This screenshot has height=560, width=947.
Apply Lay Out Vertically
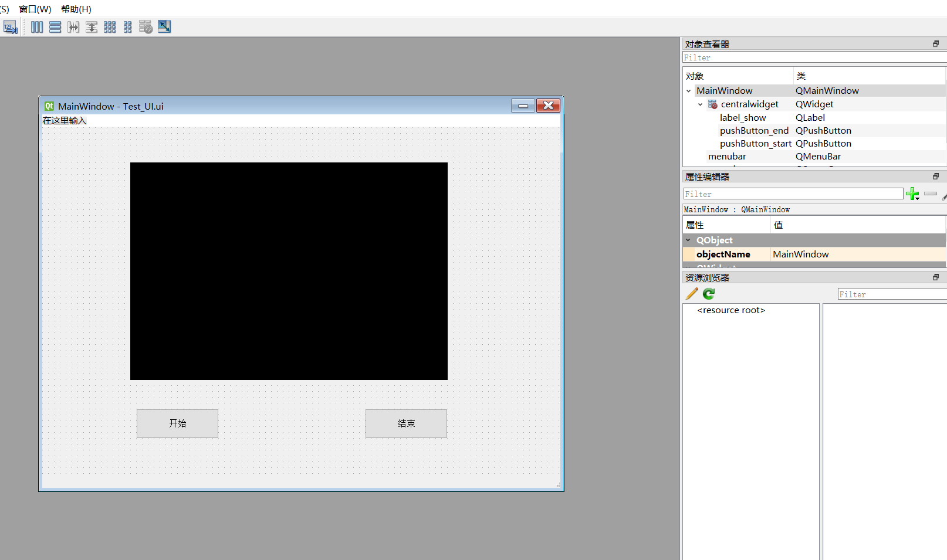55,27
